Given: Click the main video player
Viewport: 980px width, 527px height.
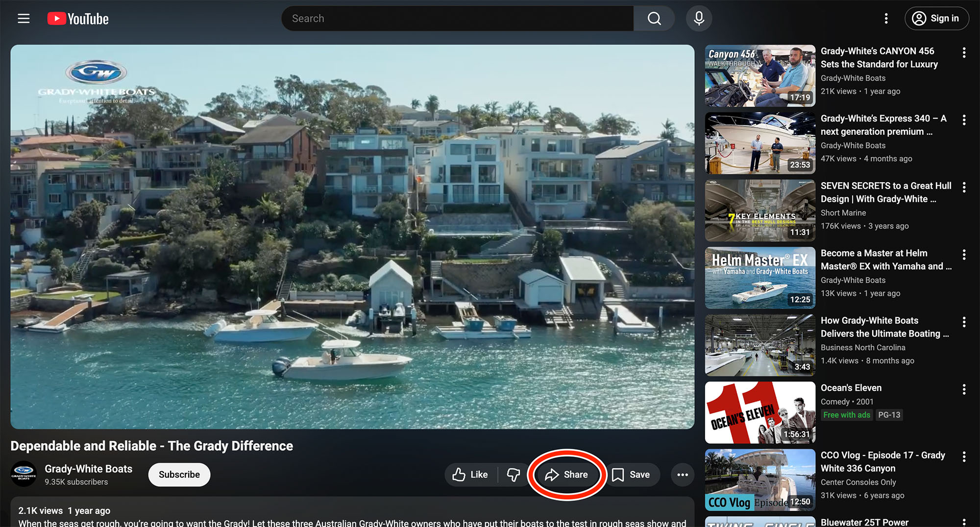Looking at the screenshot, I should coord(352,237).
